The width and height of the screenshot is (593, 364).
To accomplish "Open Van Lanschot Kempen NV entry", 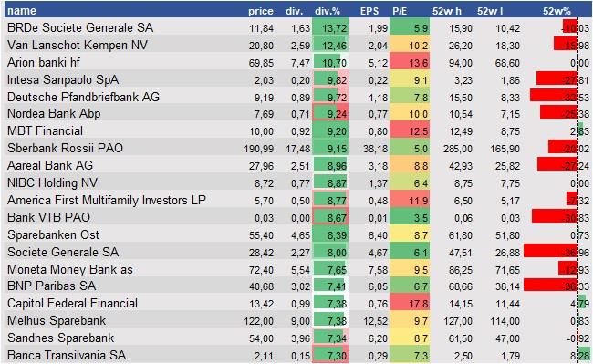I will point(78,45).
